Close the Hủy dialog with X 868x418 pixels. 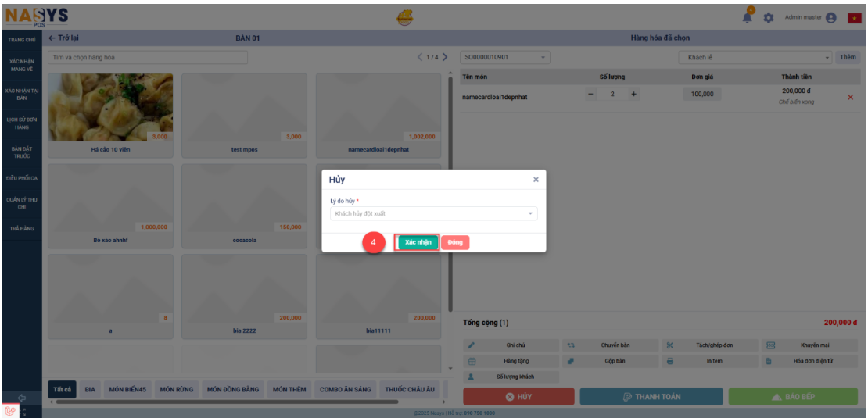(x=536, y=180)
